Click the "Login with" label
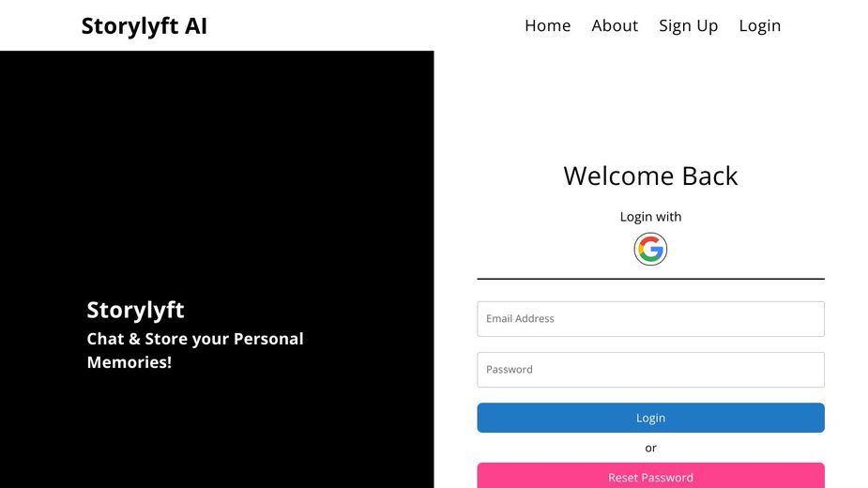868x488 pixels. click(650, 217)
